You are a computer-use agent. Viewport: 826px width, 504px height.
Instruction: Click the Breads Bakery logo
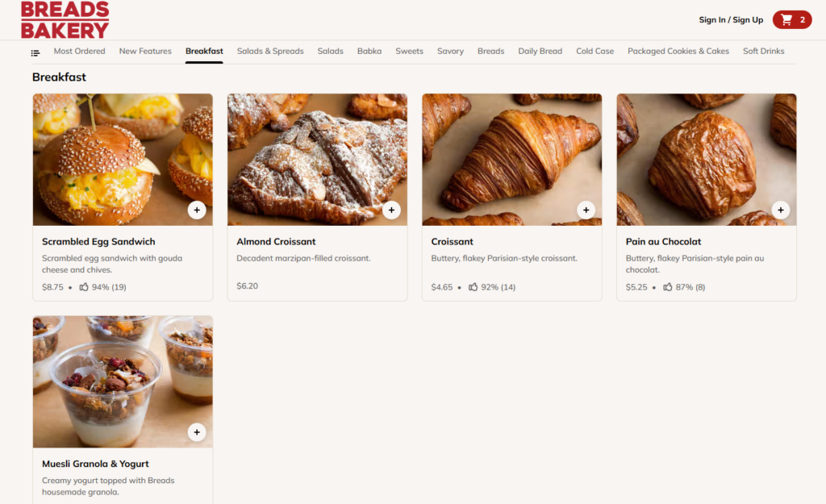[x=65, y=19]
